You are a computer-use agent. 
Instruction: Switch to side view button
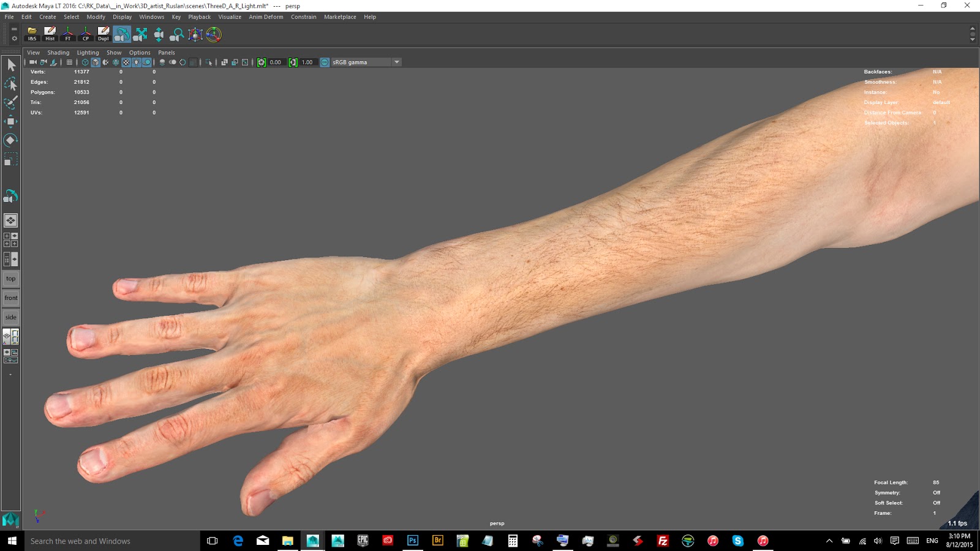coord(11,318)
